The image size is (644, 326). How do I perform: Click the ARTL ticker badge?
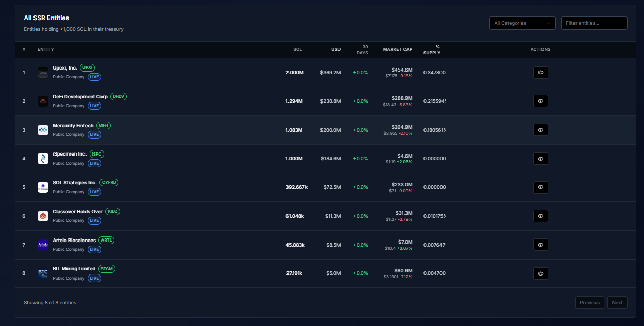click(x=107, y=241)
